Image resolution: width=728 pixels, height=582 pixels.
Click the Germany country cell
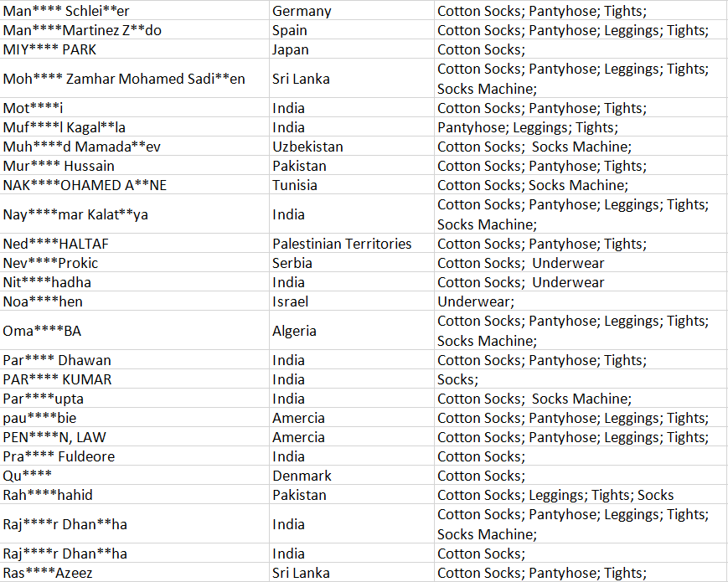pos(302,11)
